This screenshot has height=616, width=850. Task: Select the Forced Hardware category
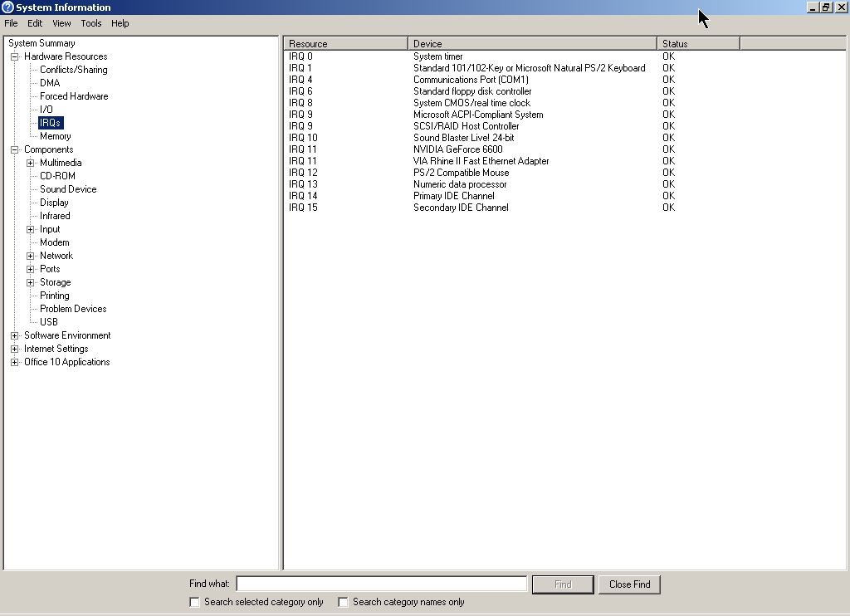coord(74,96)
